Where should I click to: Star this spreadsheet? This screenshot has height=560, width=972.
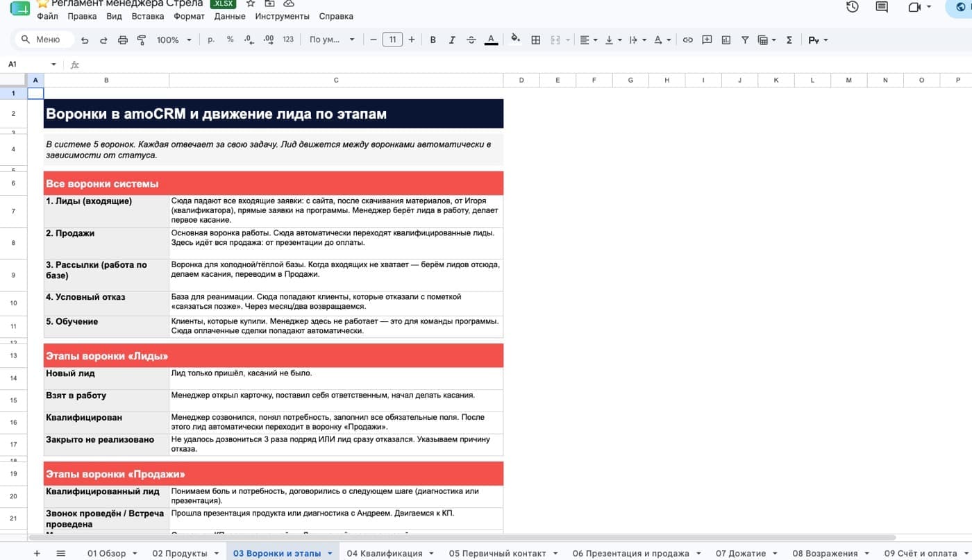pyautogui.click(x=251, y=3)
